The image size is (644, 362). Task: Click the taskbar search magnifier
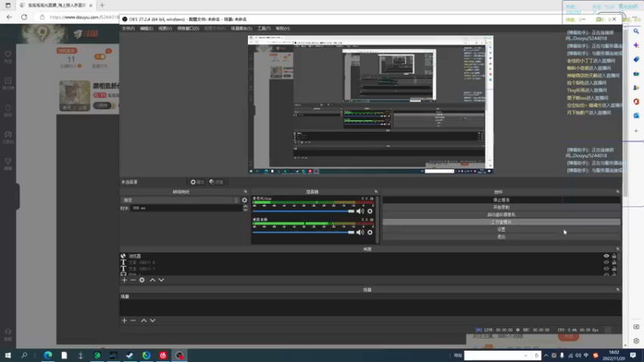click(x=24, y=356)
